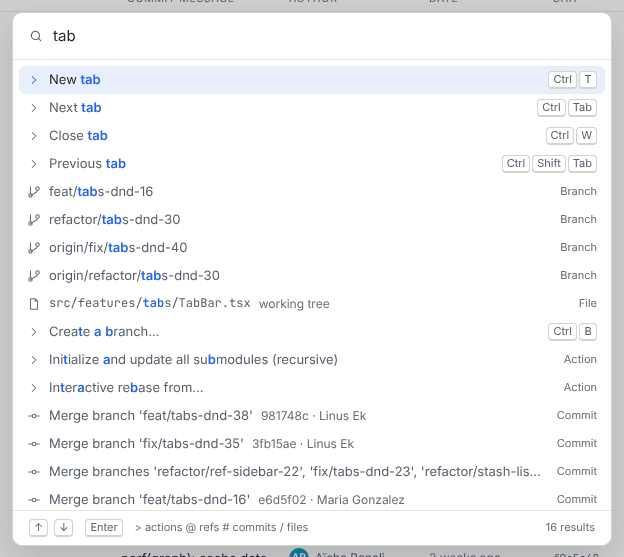Click chevron icon beside Previous tab
The image size is (624, 557).
pos(34,164)
